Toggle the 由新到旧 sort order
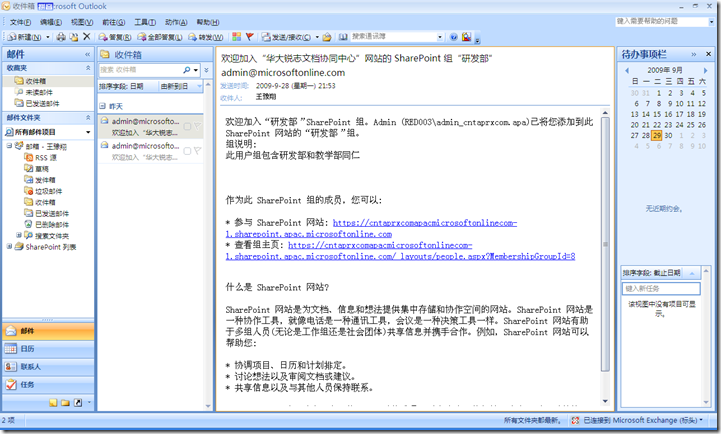 point(180,86)
